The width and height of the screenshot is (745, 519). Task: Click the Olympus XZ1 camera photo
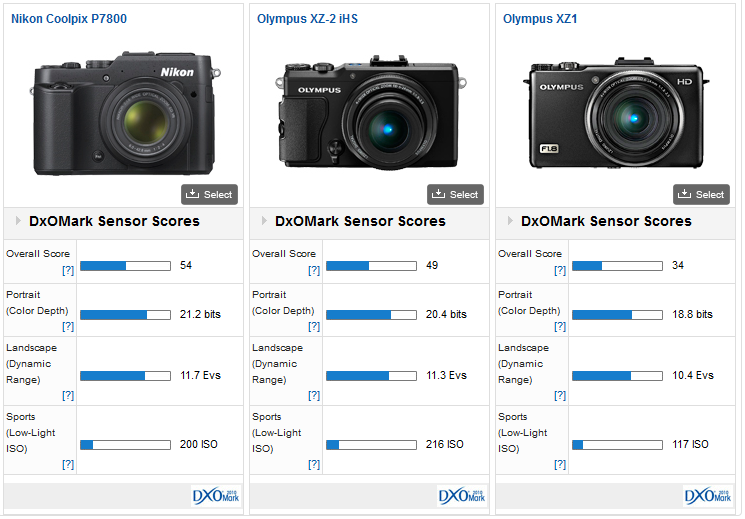(x=615, y=117)
